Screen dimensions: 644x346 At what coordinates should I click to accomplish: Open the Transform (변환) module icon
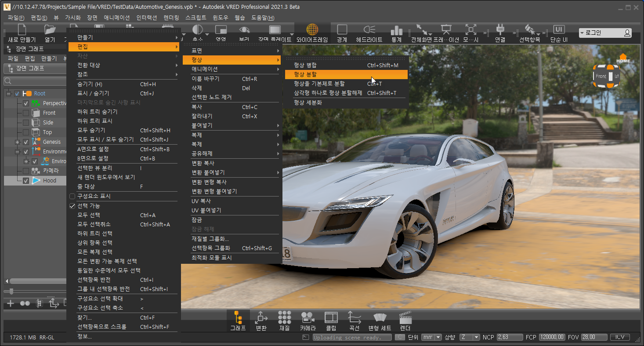pos(261,317)
